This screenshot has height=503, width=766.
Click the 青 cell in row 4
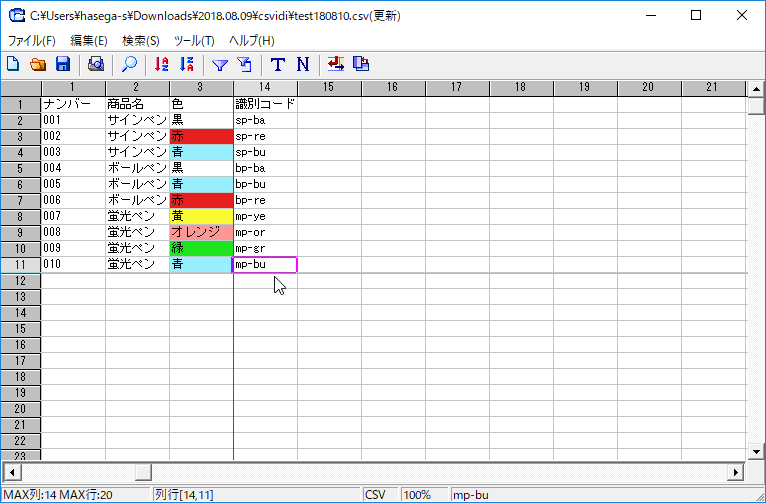[x=201, y=152]
